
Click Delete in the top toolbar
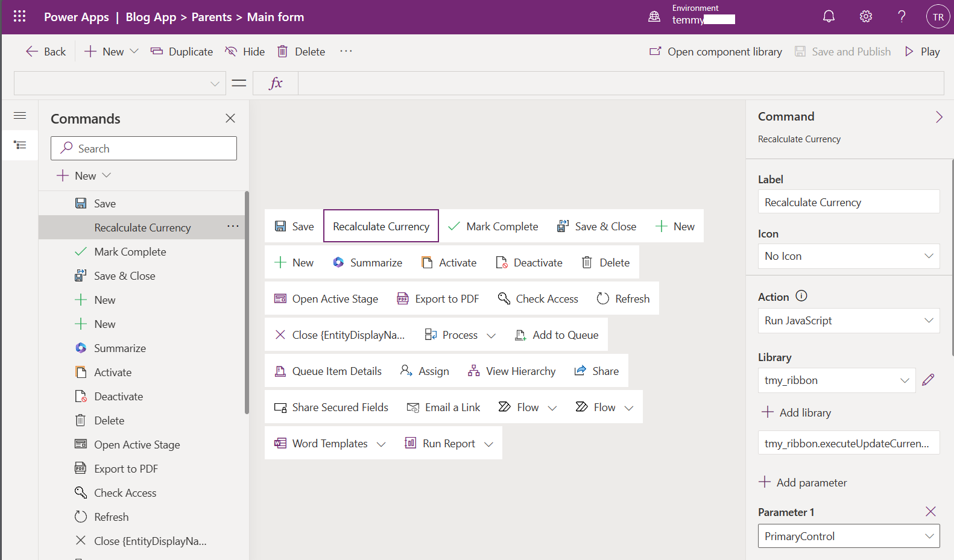click(301, 51)
